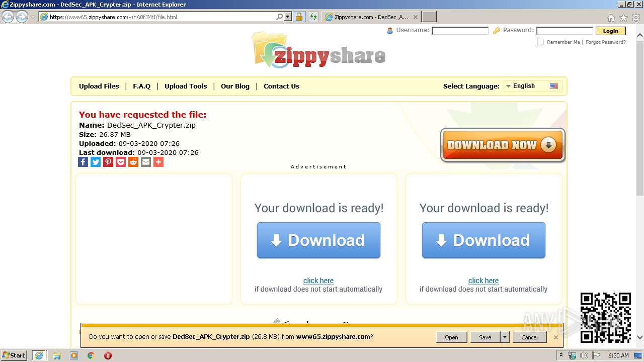Toggle the Remember Me checkbox
Viewport: 644px width, 362px height.
pos(540,42)
